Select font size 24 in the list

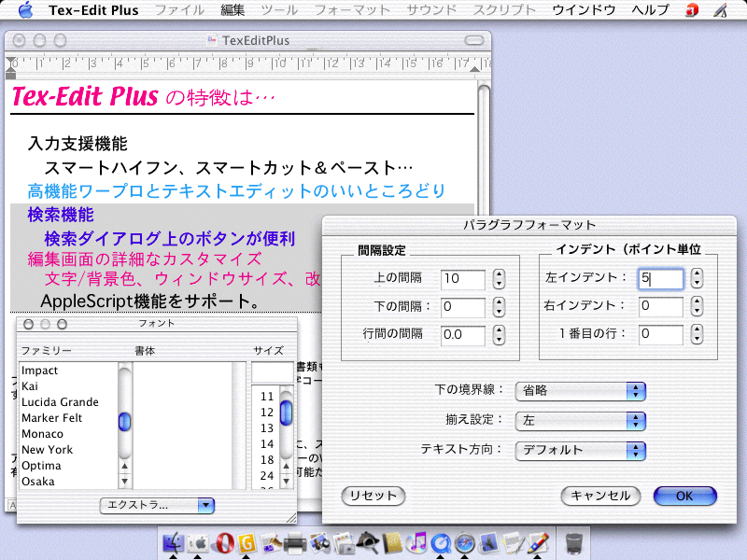267,476
